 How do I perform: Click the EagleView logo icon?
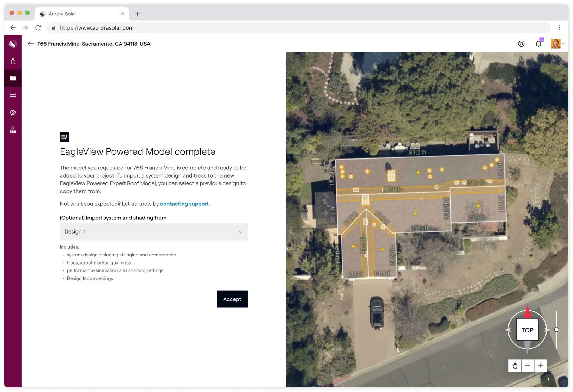pos(65,137)
